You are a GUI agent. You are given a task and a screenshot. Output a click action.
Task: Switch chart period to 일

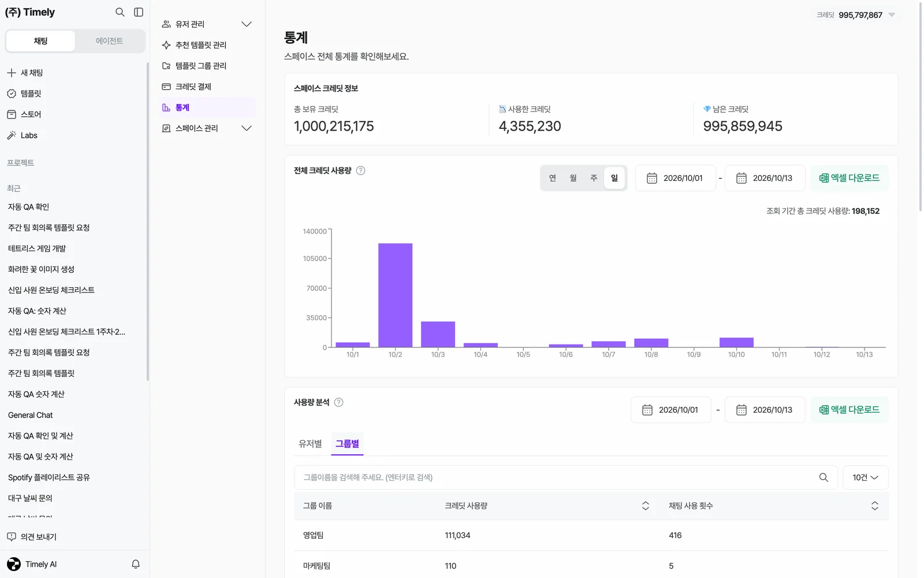tap(614, 178)
